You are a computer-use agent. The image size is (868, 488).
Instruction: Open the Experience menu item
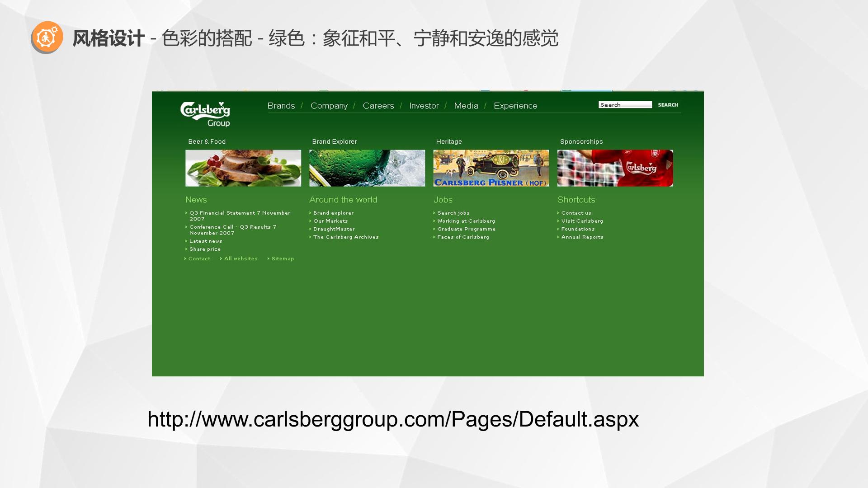coord(515,106)
